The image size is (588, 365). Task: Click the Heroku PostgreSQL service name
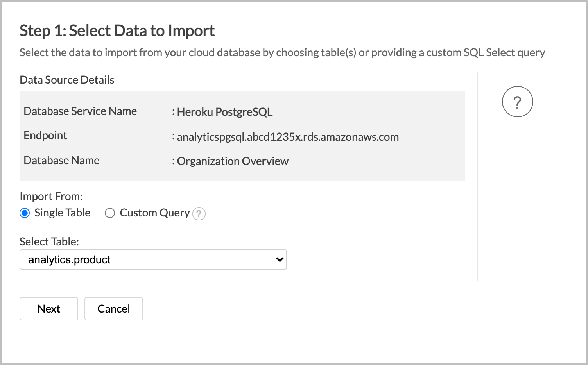pos(225,112)
